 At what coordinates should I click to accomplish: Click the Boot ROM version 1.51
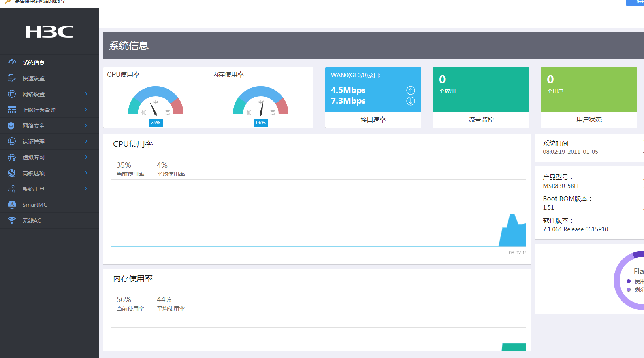[548, 208]
